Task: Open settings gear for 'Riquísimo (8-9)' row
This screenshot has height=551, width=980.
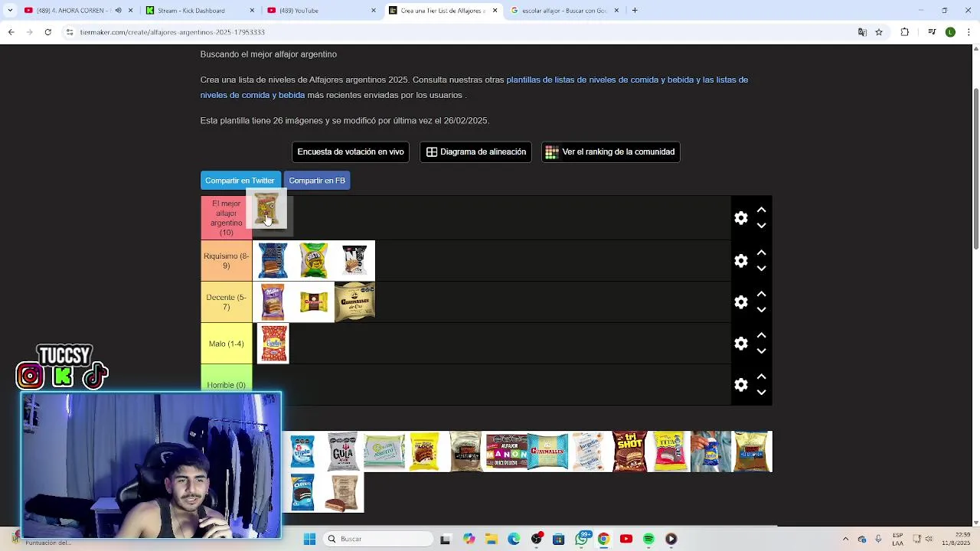Action: pos(740,261)
